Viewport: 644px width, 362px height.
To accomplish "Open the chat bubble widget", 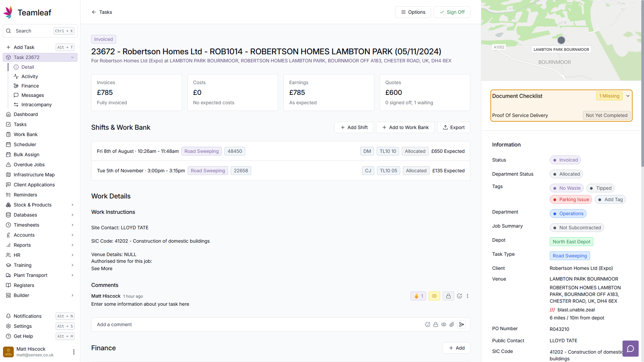I will click(x=631, y=349).
